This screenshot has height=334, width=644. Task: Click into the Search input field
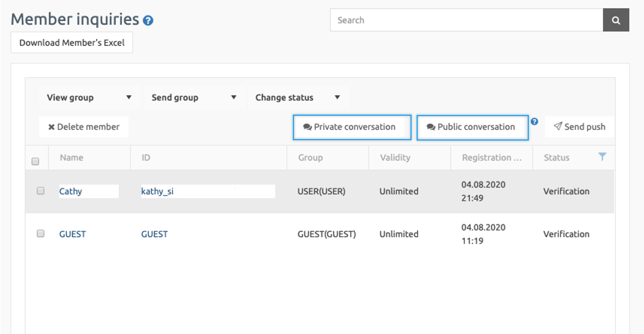pyautogui.click(x=466, y=20)
